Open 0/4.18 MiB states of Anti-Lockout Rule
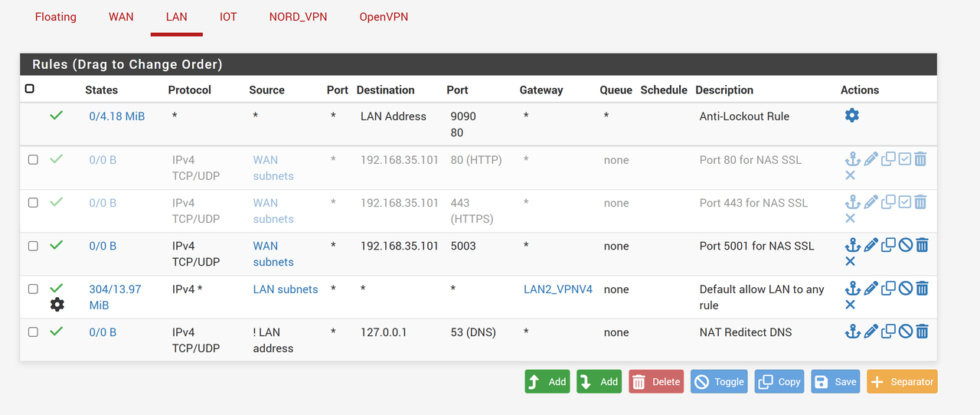This screenshot has width=980, height=415. pyautogui.click(x=117, y=116)
